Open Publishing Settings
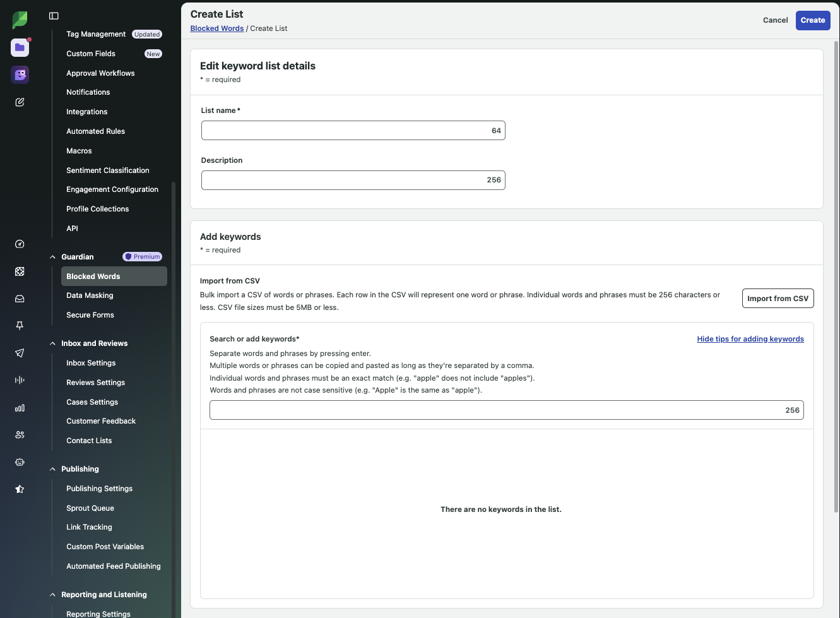Viewport: 840px width, 618px height. coord(100,489)
